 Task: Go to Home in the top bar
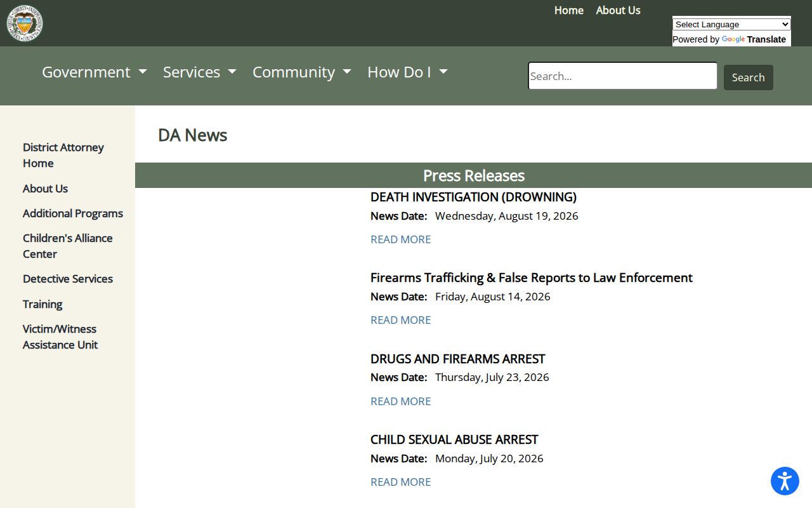tap(569, 10)
